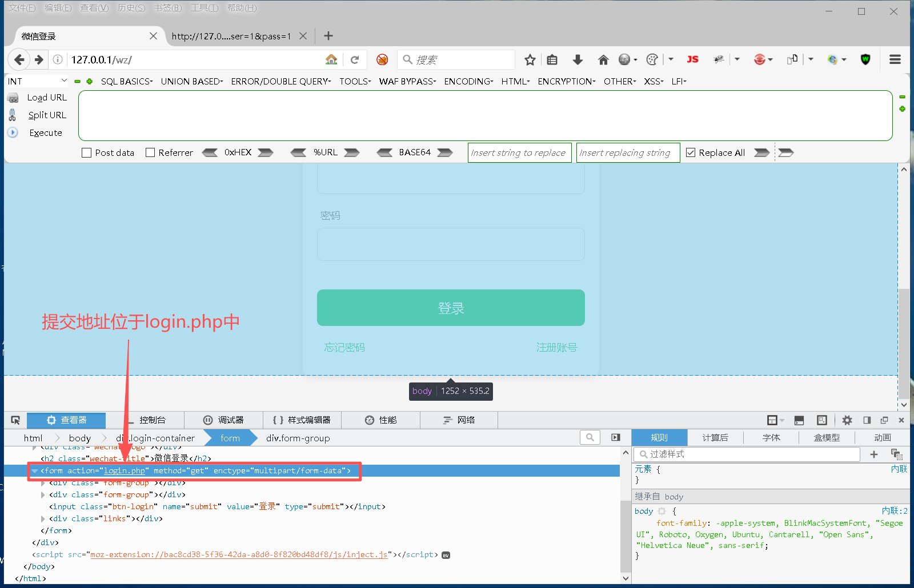Click the 登录 login button
This screenshot has width=914, height=588.
point(451,308)
